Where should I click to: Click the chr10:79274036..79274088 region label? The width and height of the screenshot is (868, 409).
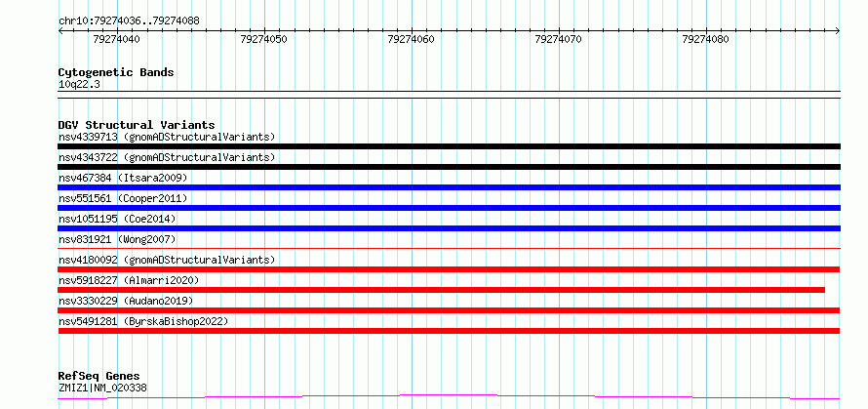[129, 21]
